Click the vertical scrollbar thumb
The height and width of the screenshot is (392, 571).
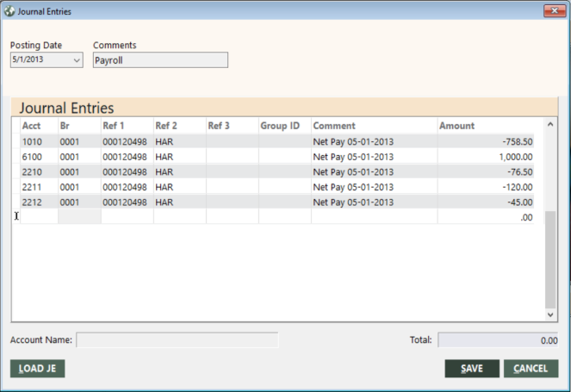pos(550,260)
